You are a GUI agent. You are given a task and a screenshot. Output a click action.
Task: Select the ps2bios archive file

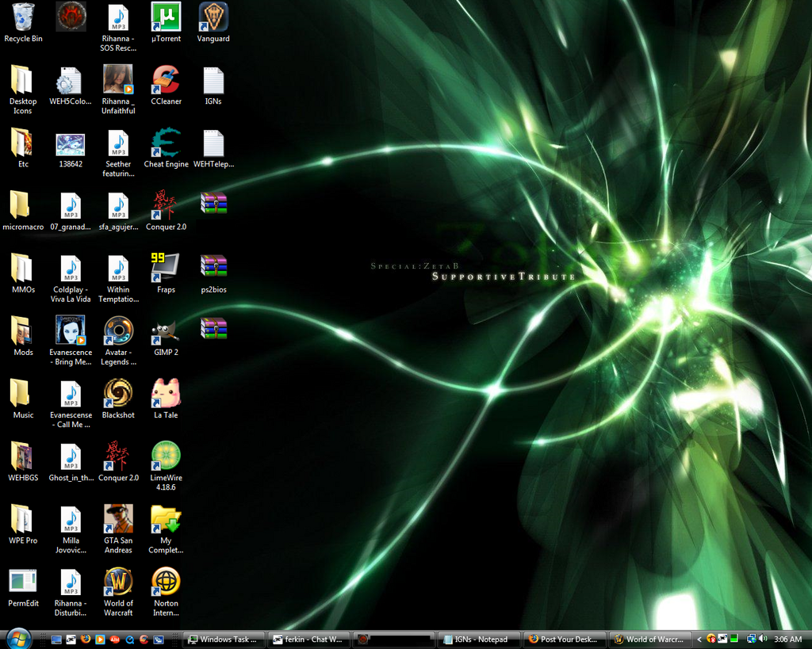pos(213,269)
